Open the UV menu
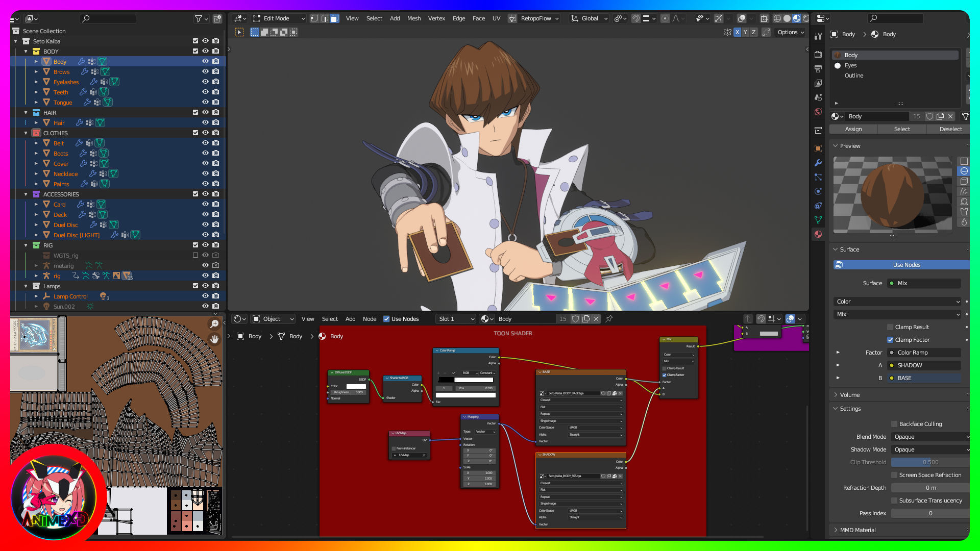Screen dimensions: 980x551 pyautogui.click(x=496, y=18)
